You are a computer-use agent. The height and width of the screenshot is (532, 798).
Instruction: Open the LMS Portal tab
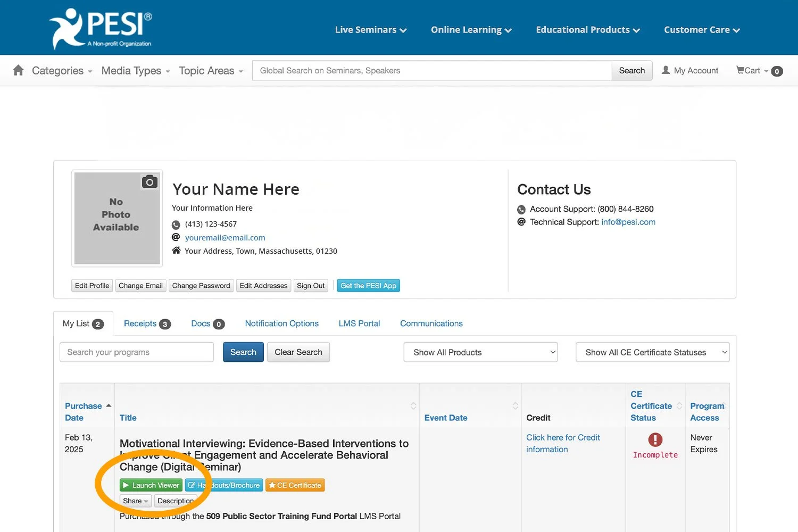[359, 323]
